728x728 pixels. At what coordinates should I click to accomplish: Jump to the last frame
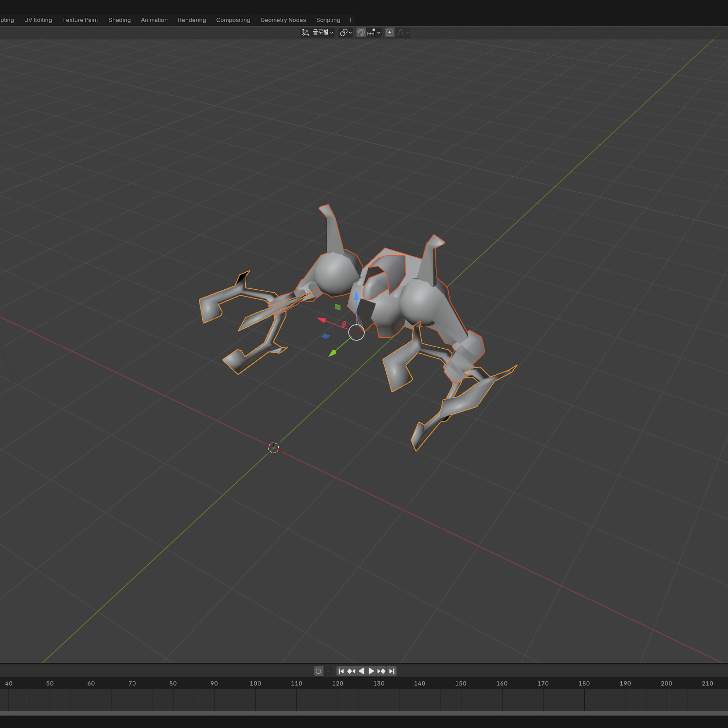point(391,671)
